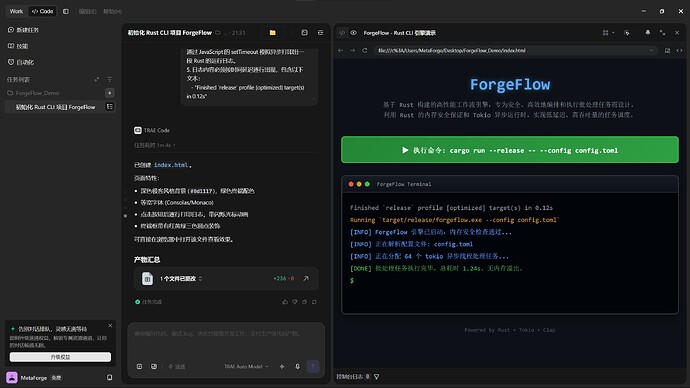
Task: Switch to Work mode
Action: (x=16, y=11)
